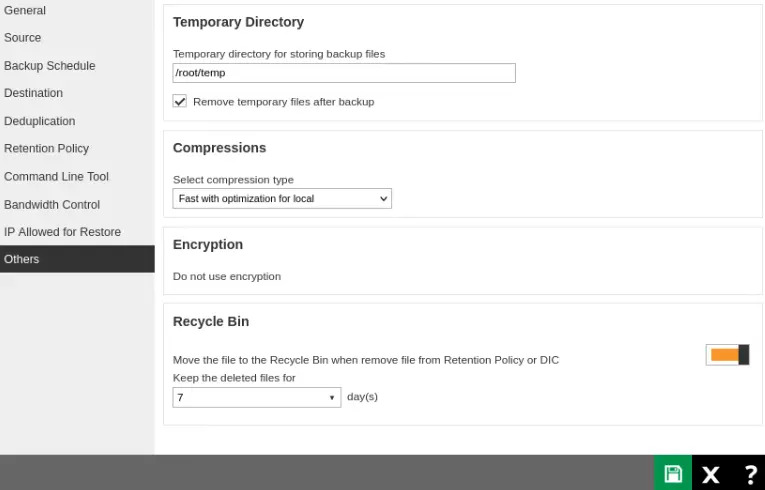Go to the Source section

coord(23,38)
